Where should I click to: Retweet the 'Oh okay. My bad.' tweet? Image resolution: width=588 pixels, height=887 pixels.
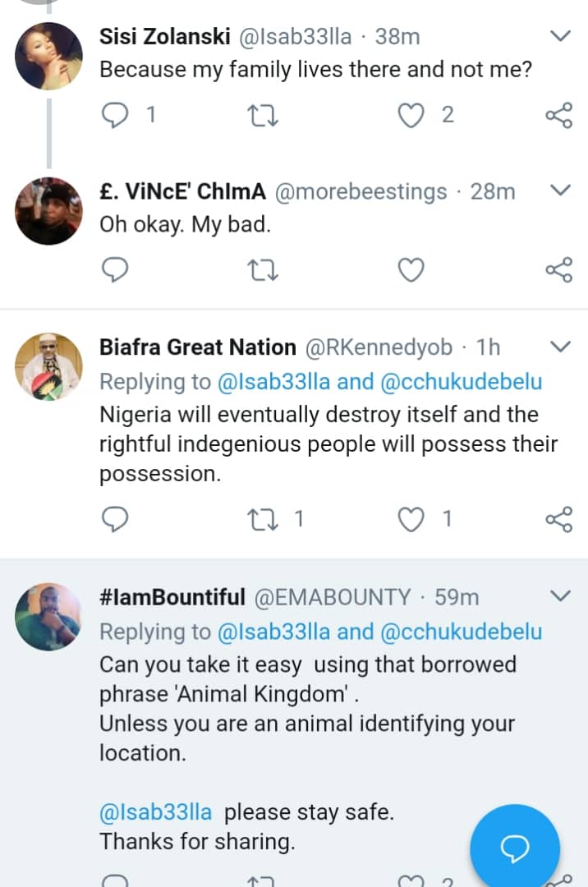[x=264, y=269]
